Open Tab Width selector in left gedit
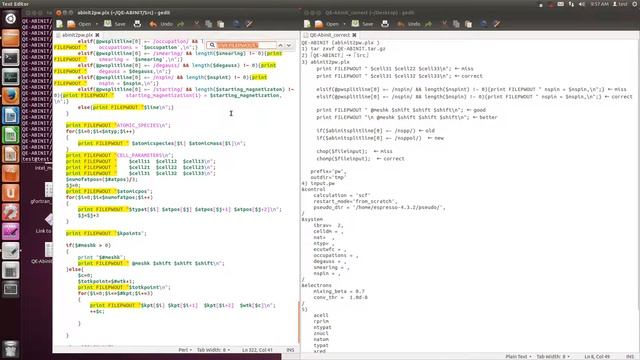640x360 pixels. pyautogui.click(x=213, y=350)
